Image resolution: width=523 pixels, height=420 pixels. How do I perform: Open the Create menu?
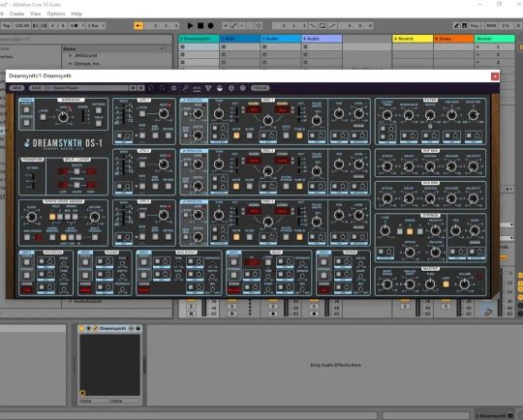tap(16, 14)
